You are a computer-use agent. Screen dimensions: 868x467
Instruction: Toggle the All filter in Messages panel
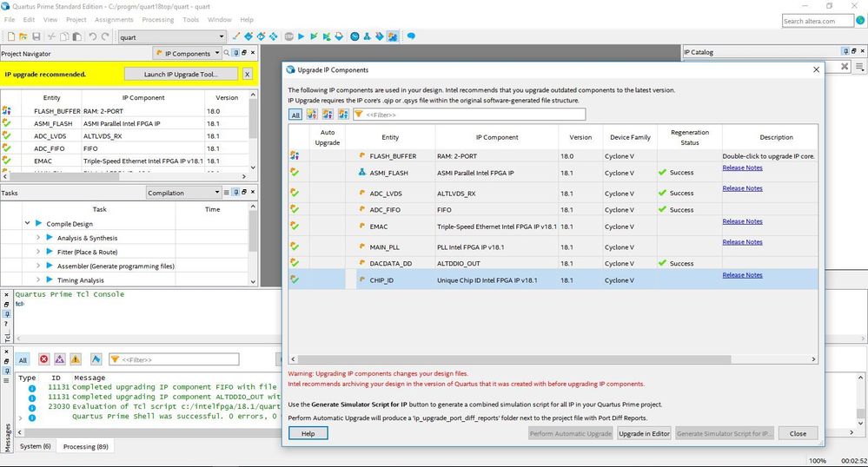(x=23, y=360)
